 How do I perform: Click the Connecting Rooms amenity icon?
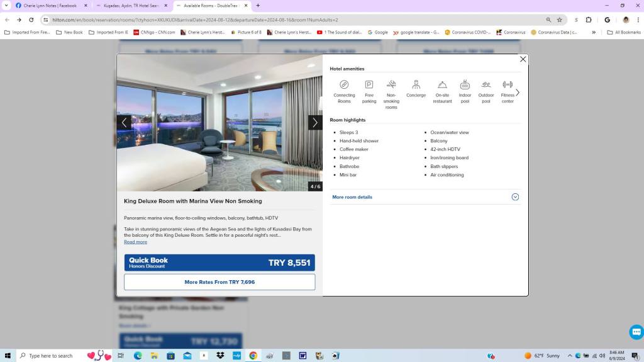click(344, 85)
